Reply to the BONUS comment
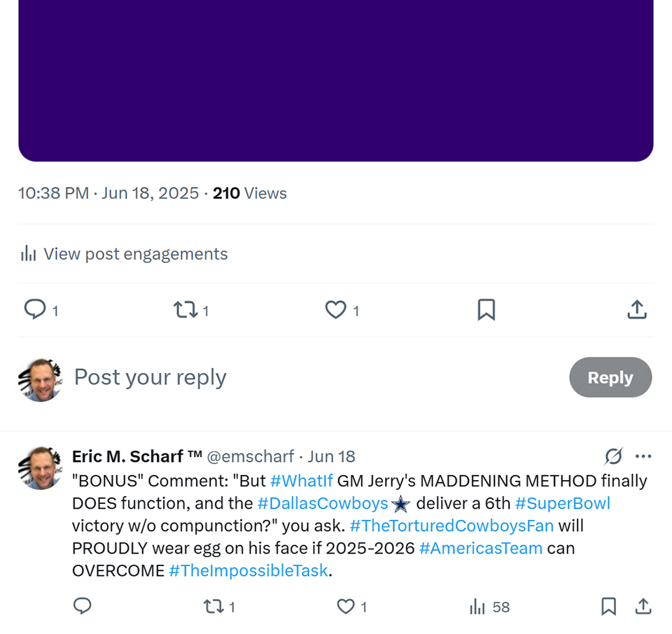This screenshot has height=634, width=672. click(x=83, y=606)
